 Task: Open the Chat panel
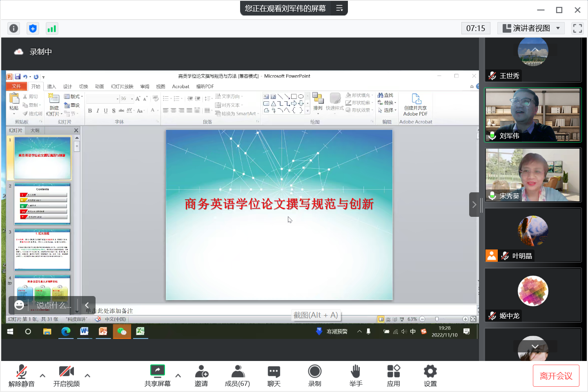point(274,375)
